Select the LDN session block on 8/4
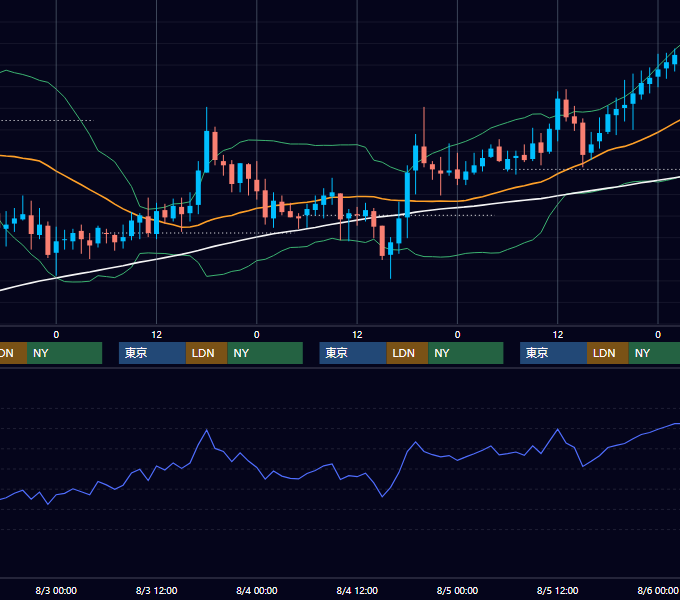The width and height of the screenshot is (680, 600). [x=407, y=353]
